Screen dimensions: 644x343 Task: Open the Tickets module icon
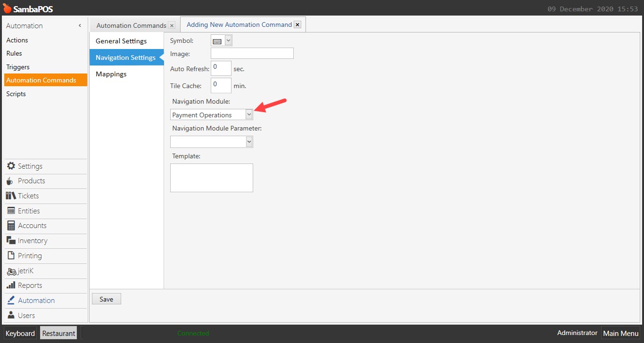(10, 196)
